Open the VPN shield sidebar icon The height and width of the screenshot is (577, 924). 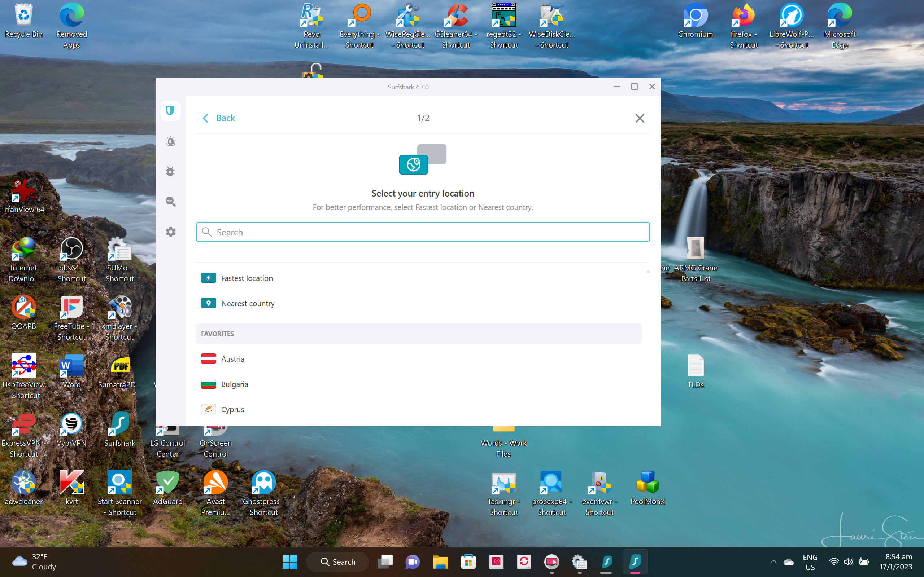click(170, 111)
